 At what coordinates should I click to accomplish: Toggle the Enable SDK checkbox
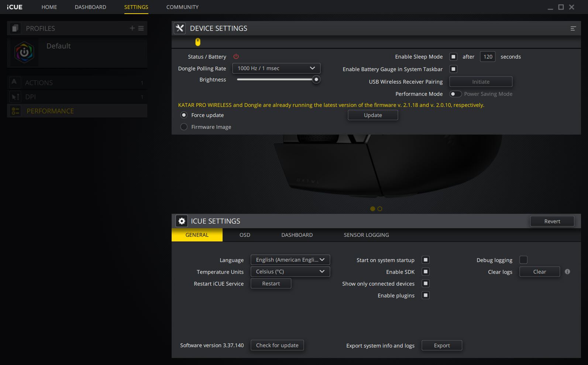click(426, 272)
